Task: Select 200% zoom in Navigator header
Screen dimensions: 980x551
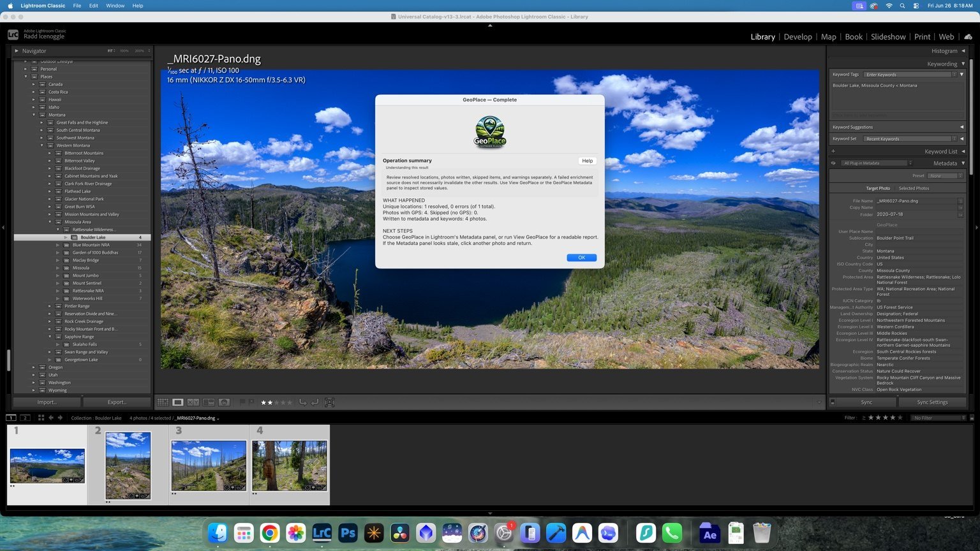Action: point(139,51)
